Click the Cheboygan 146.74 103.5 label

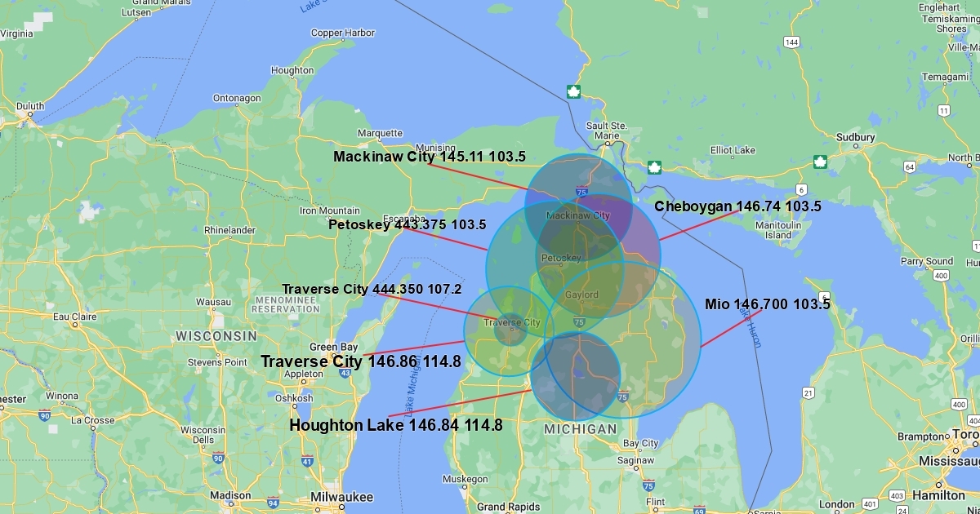738,206
